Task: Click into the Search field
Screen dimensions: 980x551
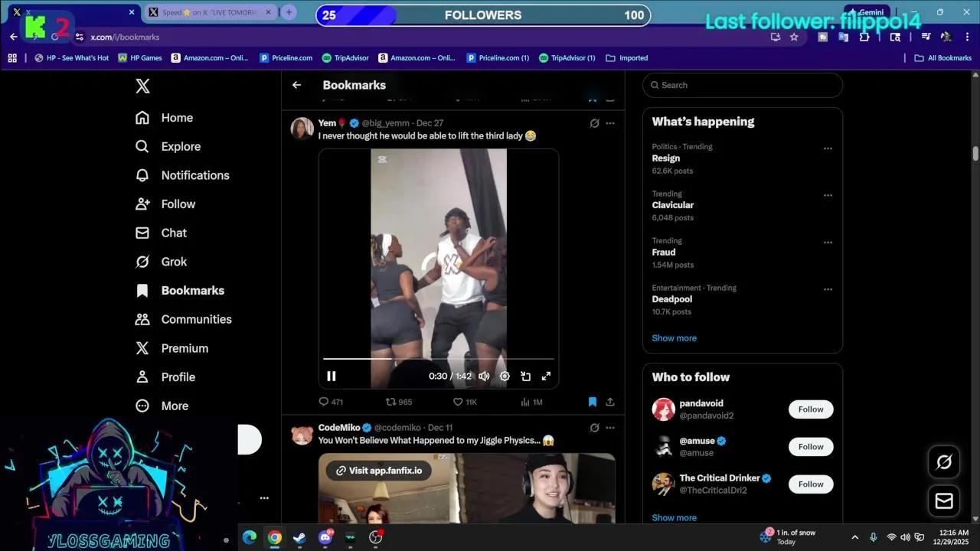Action: tap(743, 85)
